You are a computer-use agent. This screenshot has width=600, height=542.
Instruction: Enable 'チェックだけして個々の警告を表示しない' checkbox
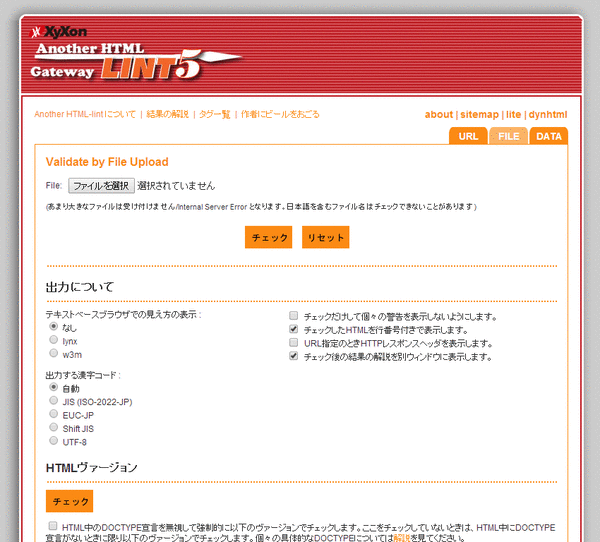[293, 315]
